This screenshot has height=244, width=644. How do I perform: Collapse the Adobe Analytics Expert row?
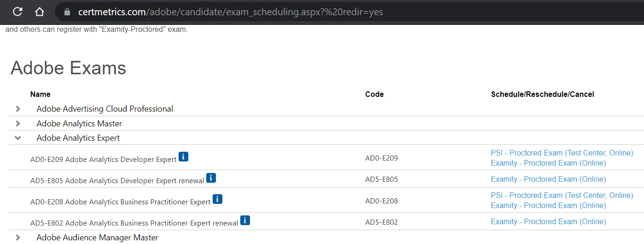[x=18, y=137]
